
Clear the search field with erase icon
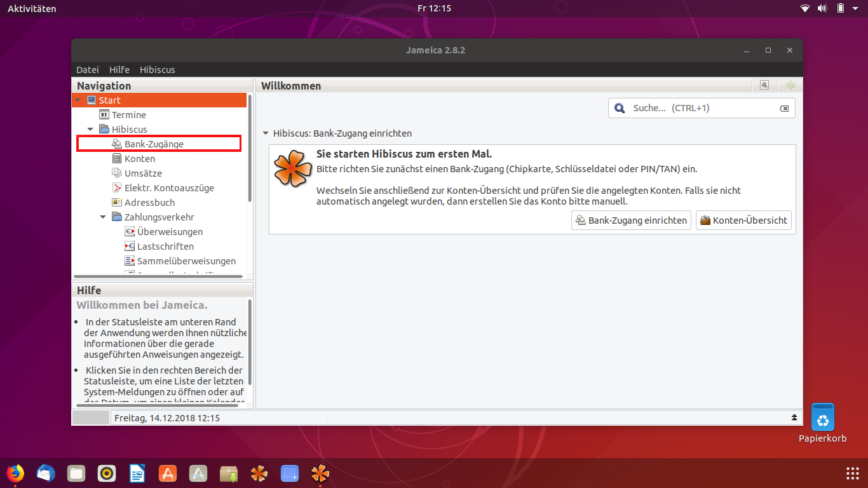pos(784,109)
